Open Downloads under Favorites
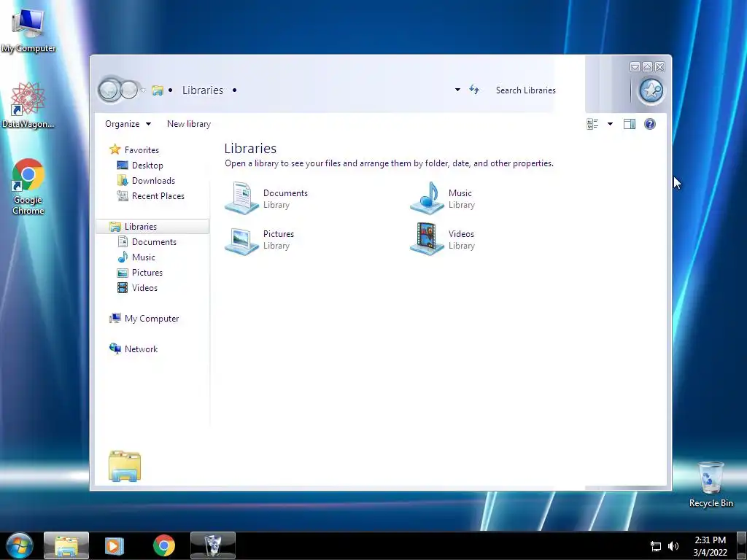The image size is (747, 560). (153, 181)
